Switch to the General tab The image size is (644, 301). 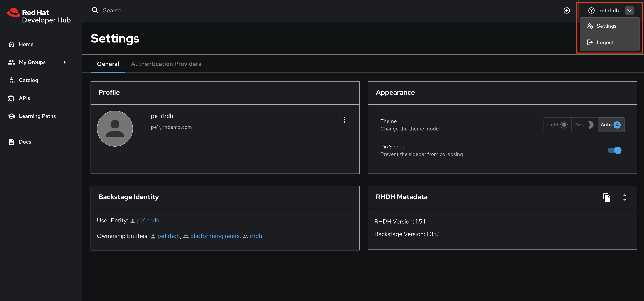point(108,64)
